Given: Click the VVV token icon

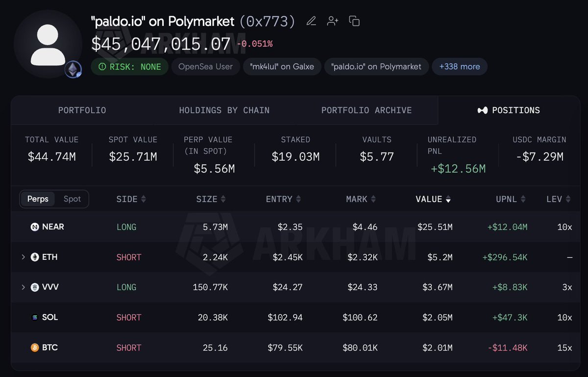Looking at the screenshot, I should [35, 287].
